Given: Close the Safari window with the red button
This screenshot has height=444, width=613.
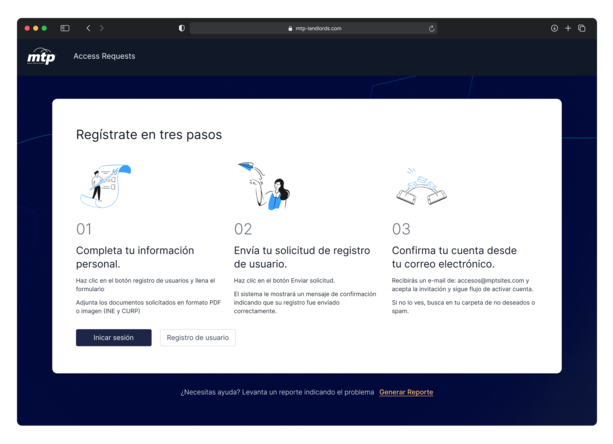Looking at the screenshot, I should [x=28, y=28].
